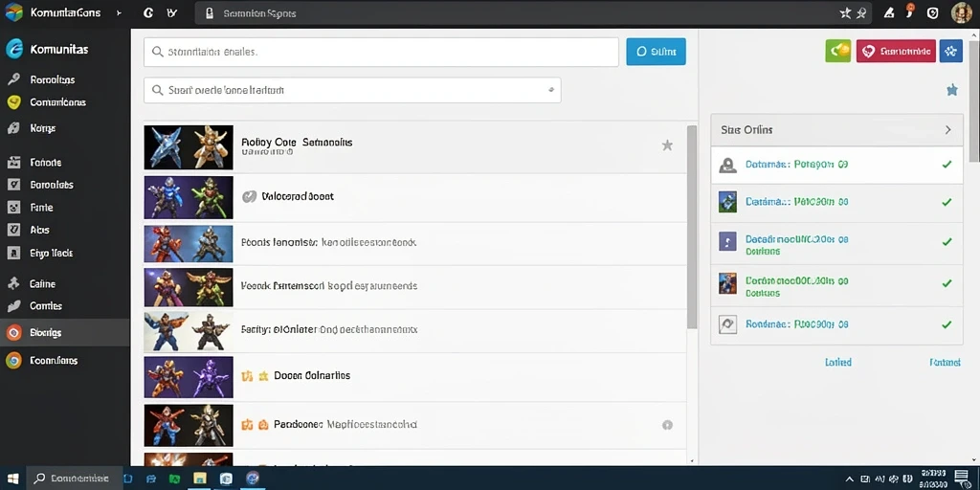Click the reload icon in the top bar
The image size is (980, 490).
pos(148,12)
